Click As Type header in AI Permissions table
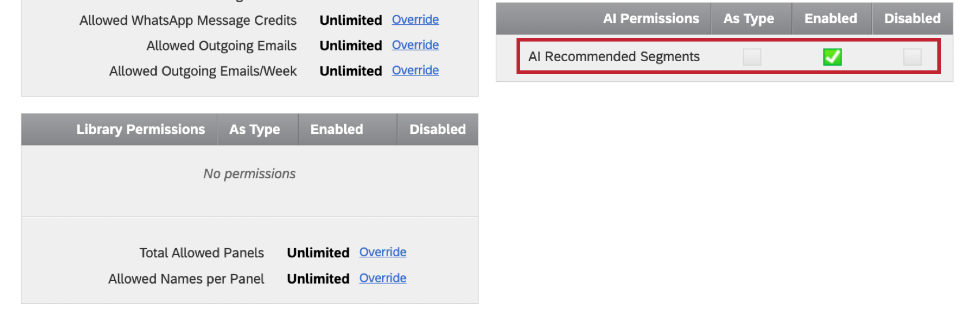 749,18
